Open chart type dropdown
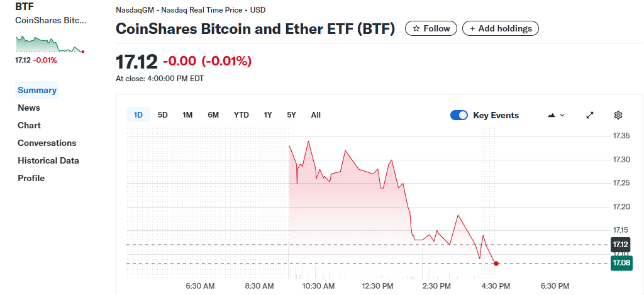The width and height of the screenshot is (644, 295). click(557, 115)
